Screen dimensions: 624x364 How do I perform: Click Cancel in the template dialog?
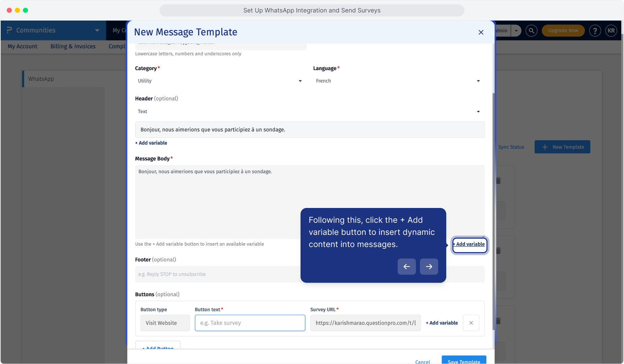click(422, 362)
